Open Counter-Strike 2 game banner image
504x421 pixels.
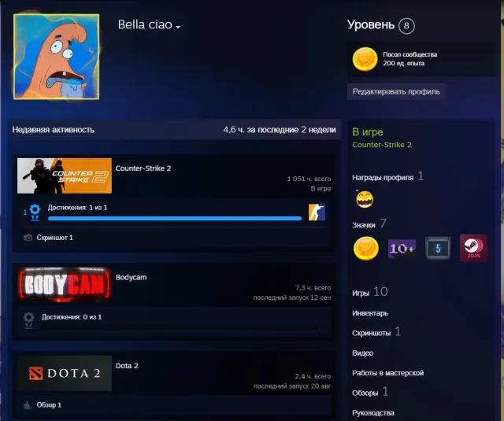coord(65,175)
